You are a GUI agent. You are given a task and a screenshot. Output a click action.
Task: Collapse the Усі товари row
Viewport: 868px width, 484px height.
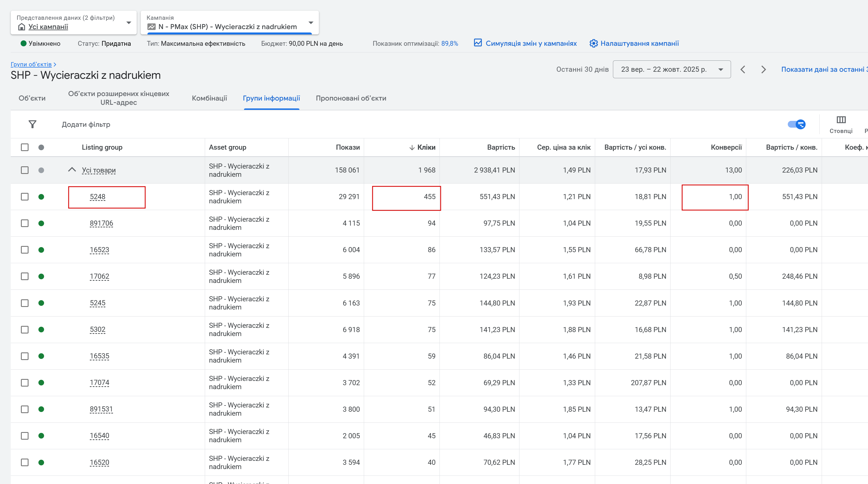point(72,170)
